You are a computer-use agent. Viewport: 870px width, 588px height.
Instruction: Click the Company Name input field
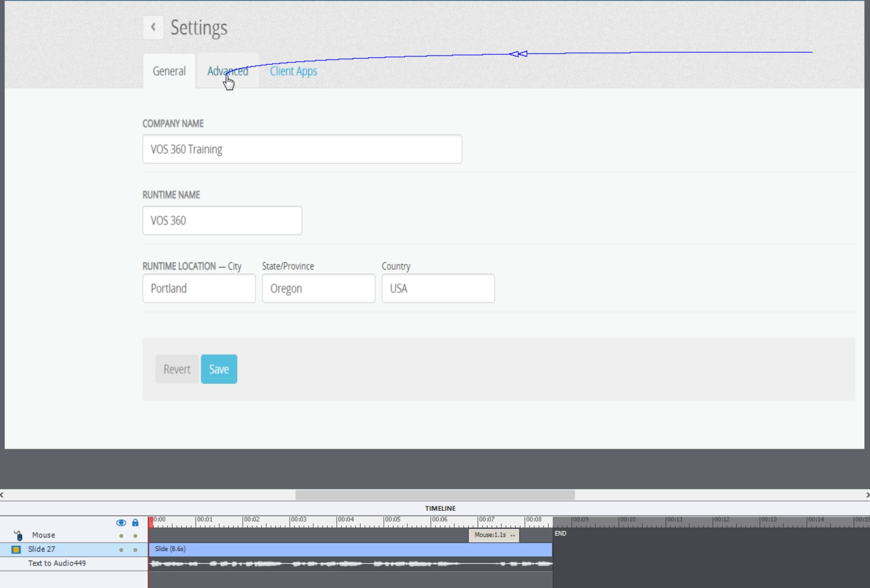coord(302,149)
